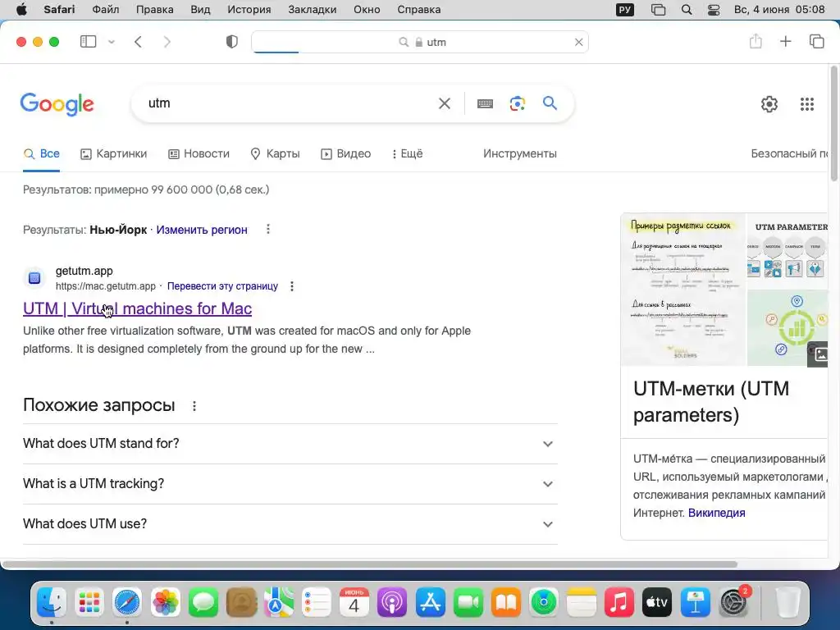The height and width of the screenshot is (630, 840).
Task: Open result options dots for getutm.app
Action: coord(292,286)
